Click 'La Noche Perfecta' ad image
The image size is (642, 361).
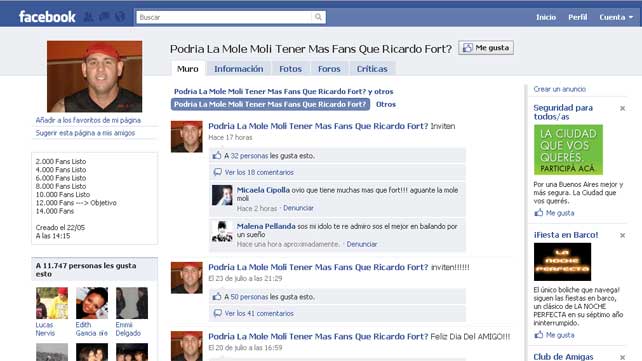(562, 262)
